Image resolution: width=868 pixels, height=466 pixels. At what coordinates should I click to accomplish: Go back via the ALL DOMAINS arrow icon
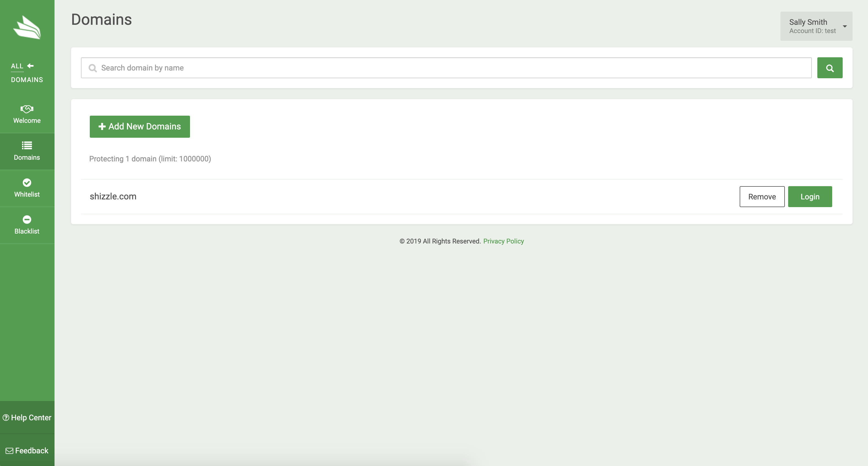[x=30, y=66]
